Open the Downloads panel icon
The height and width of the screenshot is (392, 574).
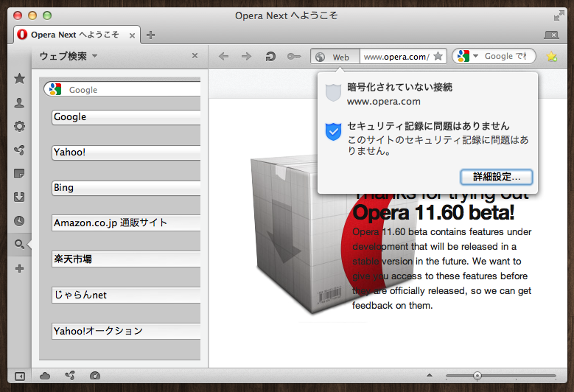(x=19, y=197)
